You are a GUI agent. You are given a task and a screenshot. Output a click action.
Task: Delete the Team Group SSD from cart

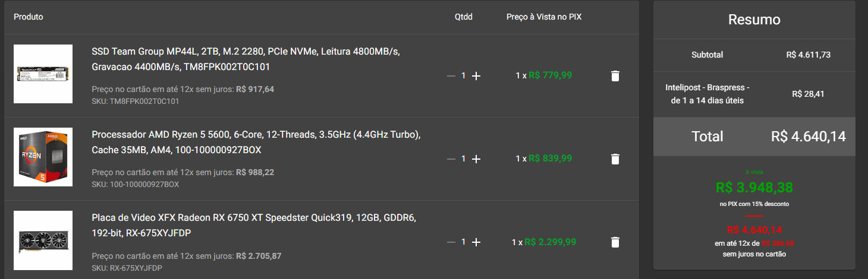point(615,76)
